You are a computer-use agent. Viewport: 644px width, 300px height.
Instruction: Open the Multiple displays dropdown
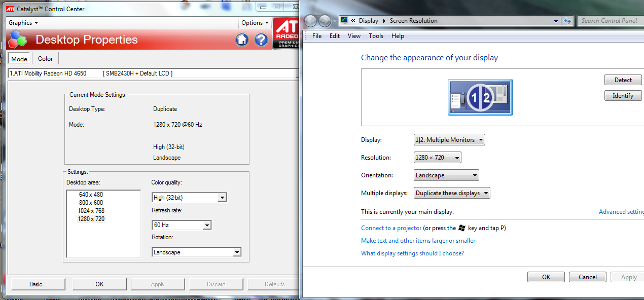[x=452, y=193]
